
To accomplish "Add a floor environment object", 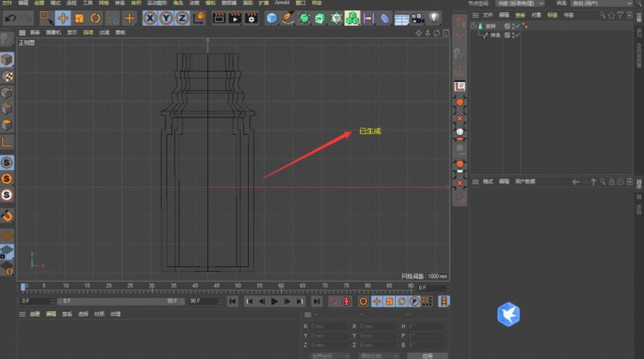I will pos(401,18).
